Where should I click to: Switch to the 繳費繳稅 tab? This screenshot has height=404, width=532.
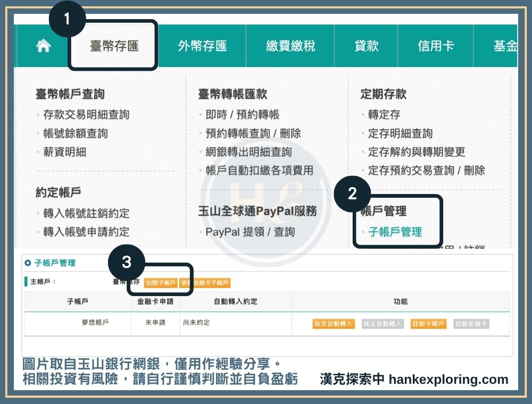[x=290, y=46]
